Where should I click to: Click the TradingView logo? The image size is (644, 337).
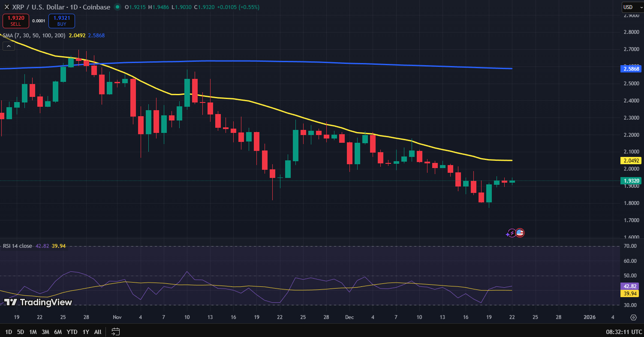click(38, 302)
